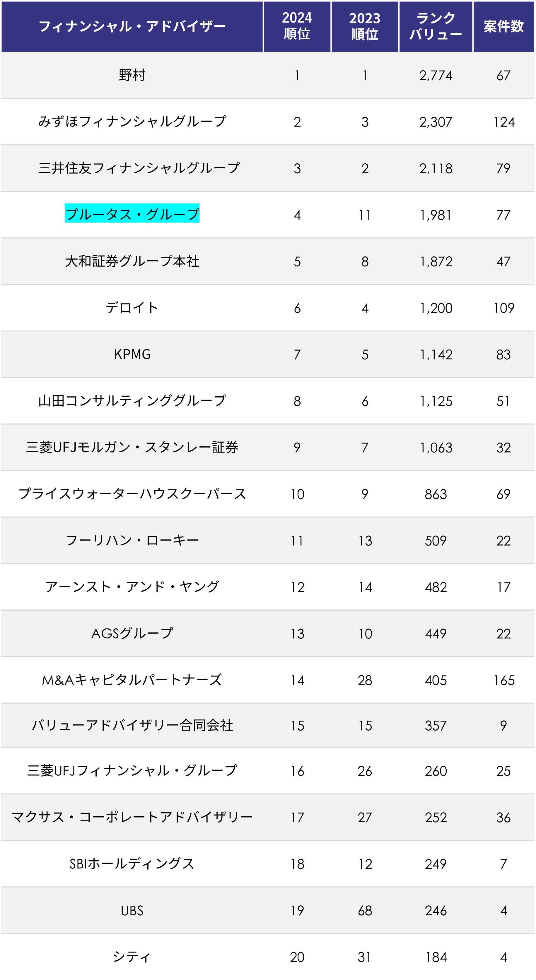Click 三井住友フィナンシャルグループ entry
The height and width of the screenshot is (980, 536).
[x=139, y=168]
